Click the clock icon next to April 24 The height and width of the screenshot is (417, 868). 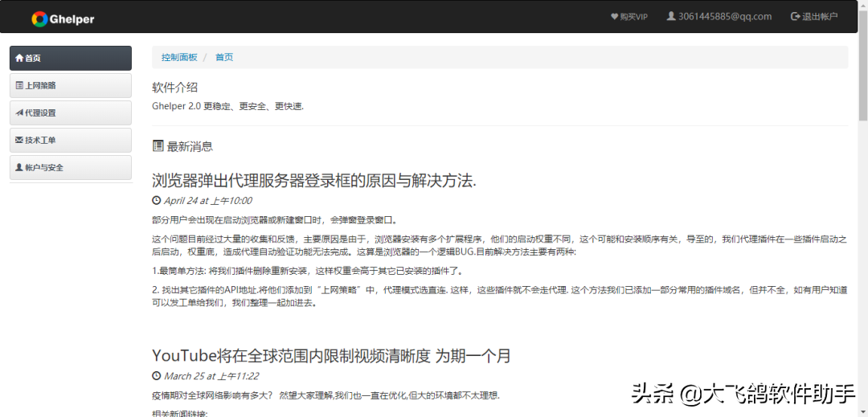[157, 201]
